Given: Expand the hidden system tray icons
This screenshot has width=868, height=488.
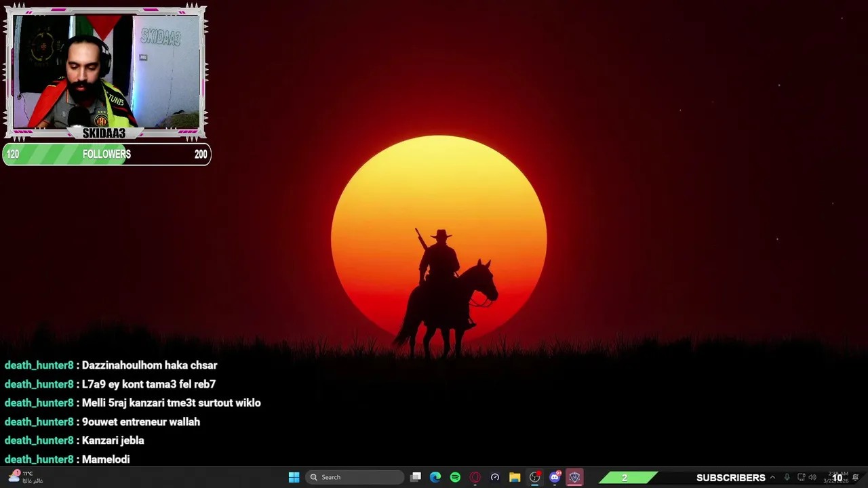Looking at the screenshot, I should click(772, 477).
